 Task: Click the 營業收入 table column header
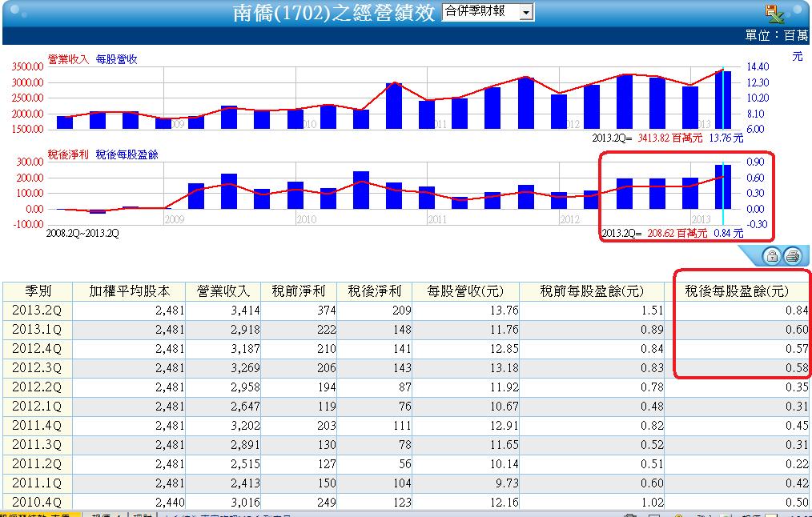[x=223, y=291]
